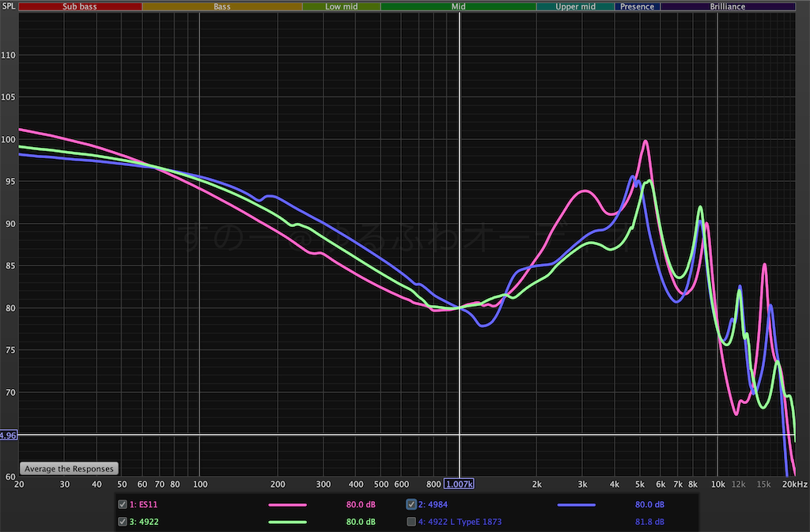Click the 110 SPL axis tick label
810x532 pixels.
pos(8,55)
